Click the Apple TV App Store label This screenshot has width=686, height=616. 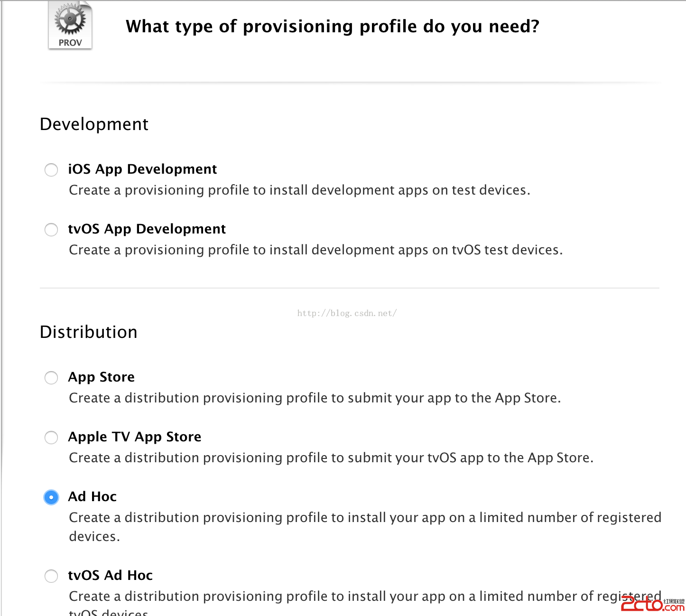click(135, 437)
